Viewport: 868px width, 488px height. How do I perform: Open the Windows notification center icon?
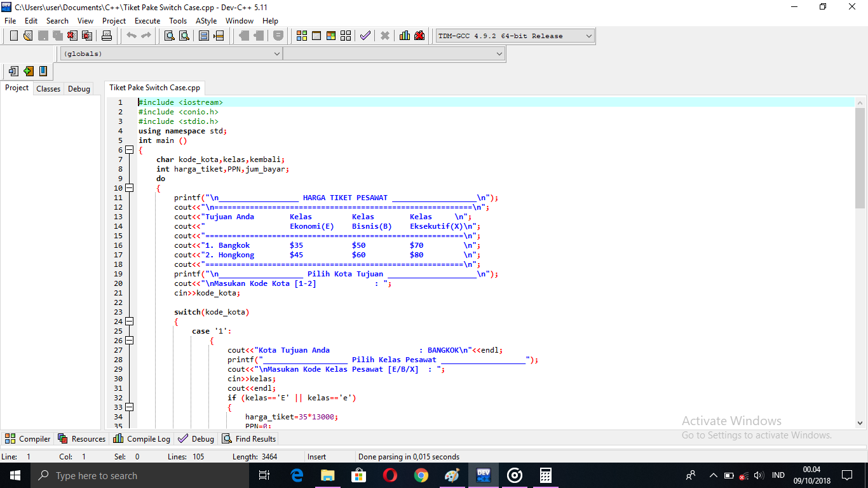846,475
